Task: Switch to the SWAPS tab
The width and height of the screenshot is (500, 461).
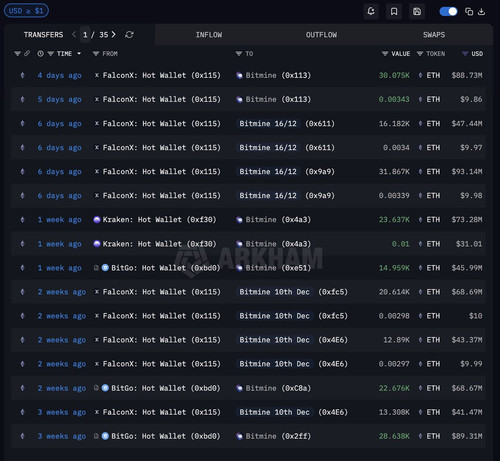Action: click(434, 35)
